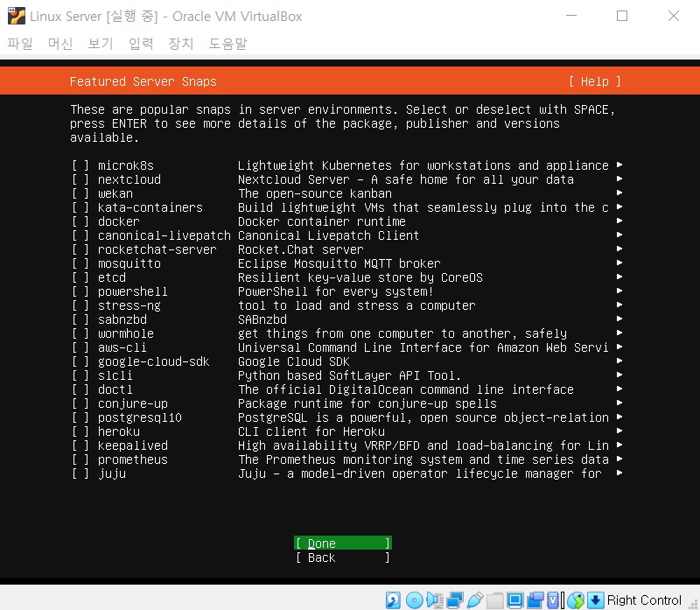
Task: Click the hard disk activity status icon
Action: (x=393, y=599)
